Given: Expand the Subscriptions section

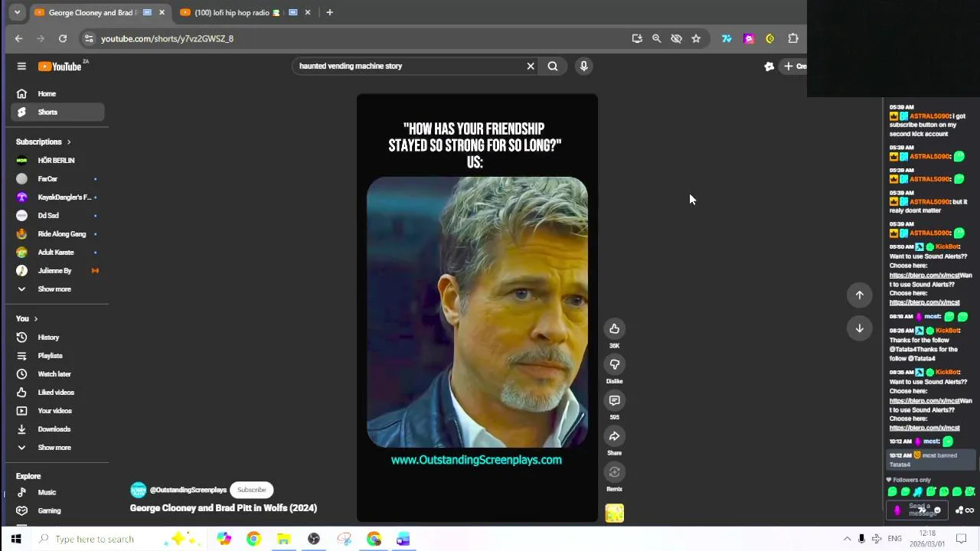Looking at the screenshot, I should click(x=43, y=142).
